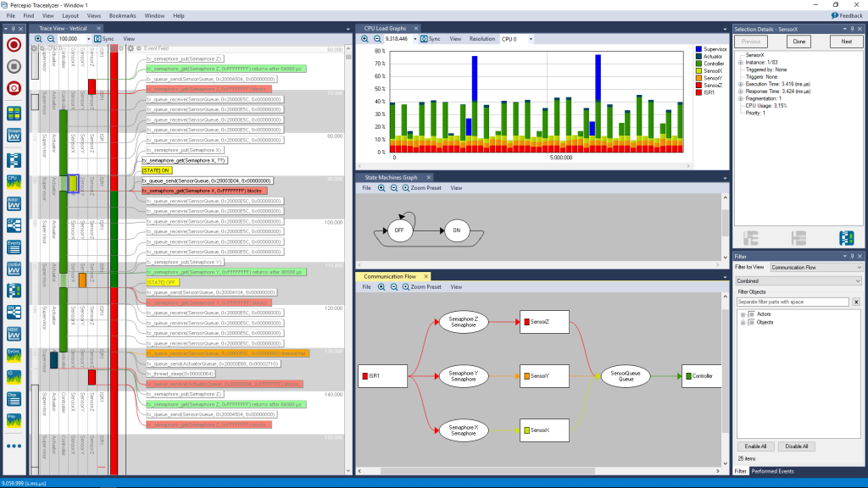This screenshot has height=488, width=868.
Task: Open the CPU Load Graph sidebar icon
Action: [14, 182]
